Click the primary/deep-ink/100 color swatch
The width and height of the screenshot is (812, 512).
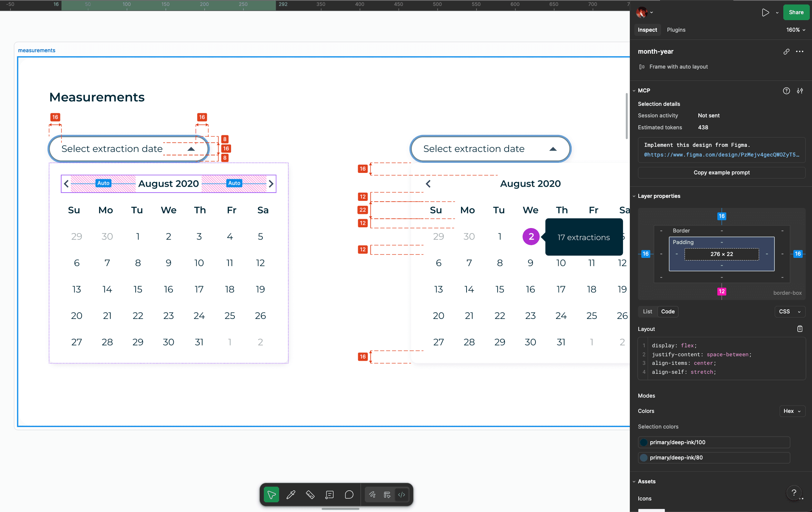(x=644, y=442)
